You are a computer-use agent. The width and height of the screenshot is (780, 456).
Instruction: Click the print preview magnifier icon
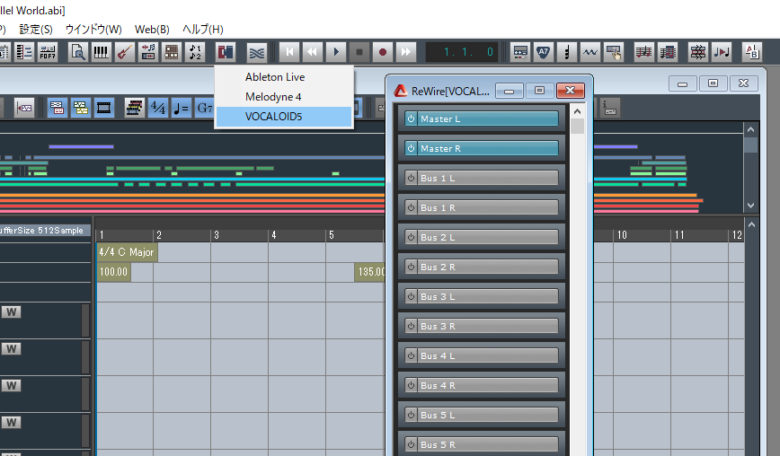point(77,51)
